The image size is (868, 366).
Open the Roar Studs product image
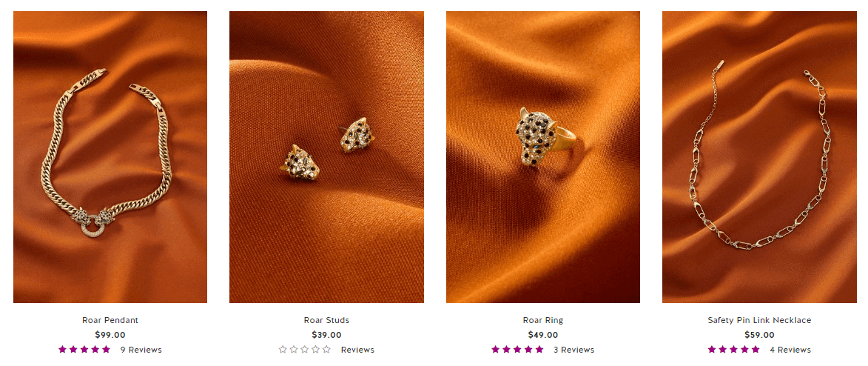coord(326,157)
